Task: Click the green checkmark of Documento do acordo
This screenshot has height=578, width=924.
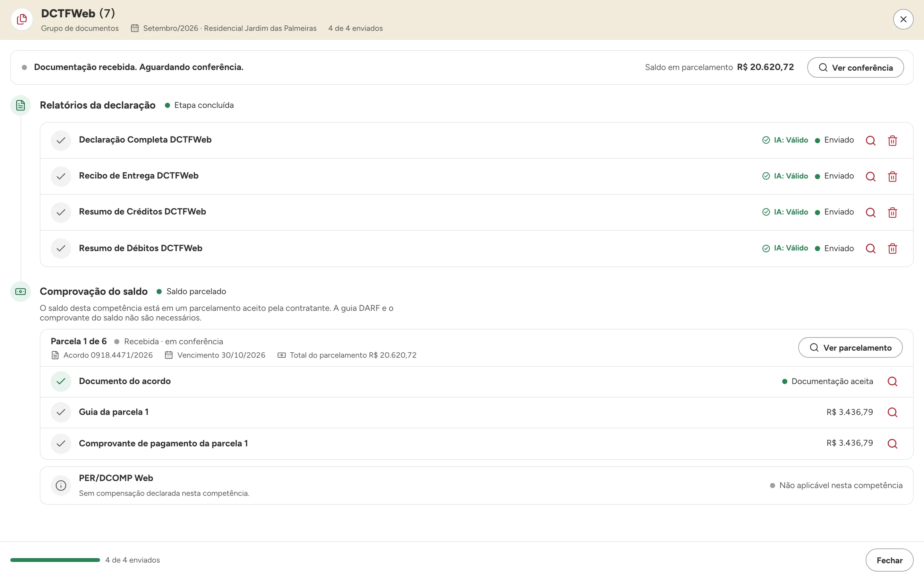Action: pos(61,381)
